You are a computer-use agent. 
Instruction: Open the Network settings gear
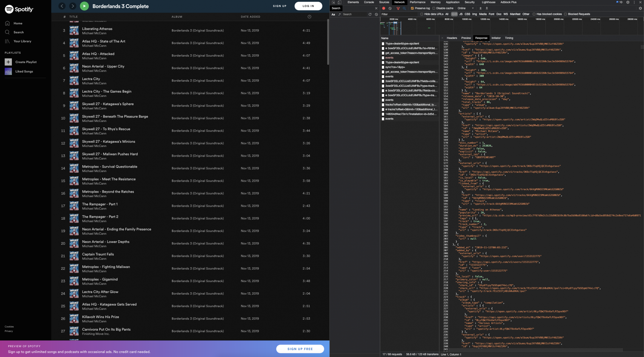pos(640,8)
